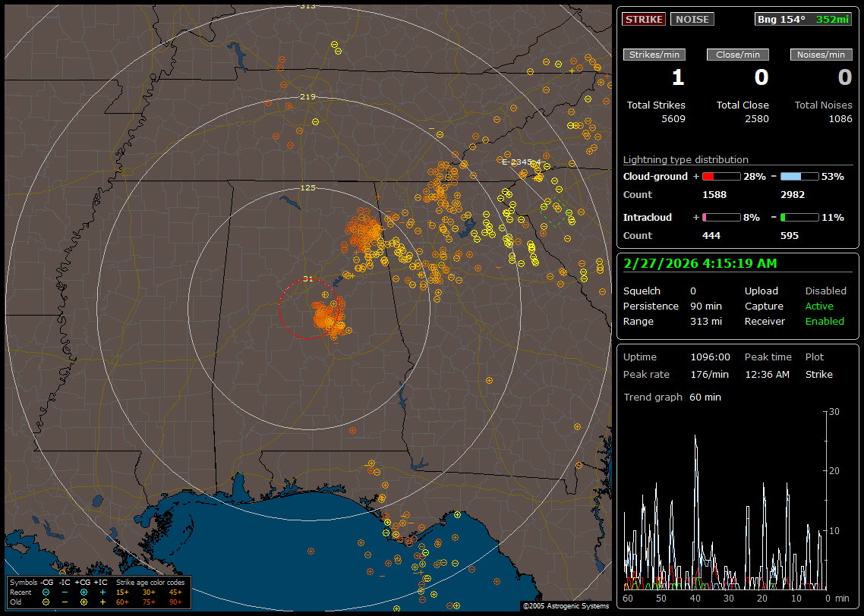Click the E-23454 map marker label
Screen dimensions: 864x616
coord(521,162)
